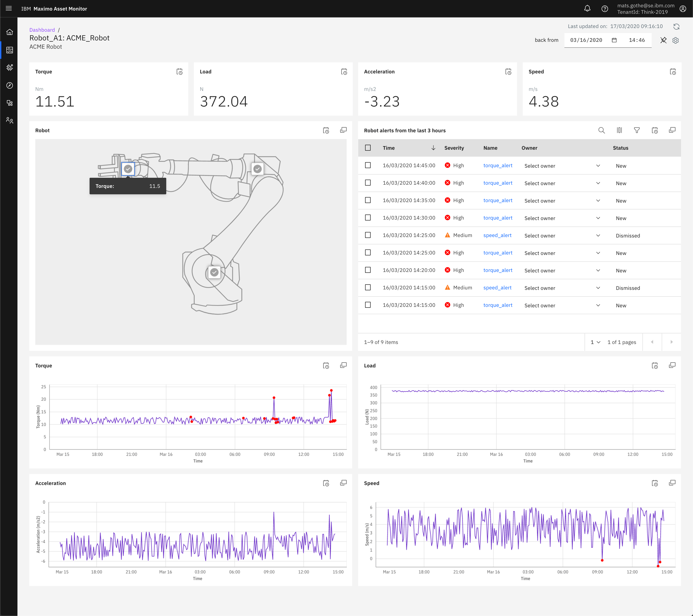The height and width of the screenshot is (616, 693).
Task: Click torque chart's highest red anomaly point
Action: pyautogui.click(x=331, y=390)
